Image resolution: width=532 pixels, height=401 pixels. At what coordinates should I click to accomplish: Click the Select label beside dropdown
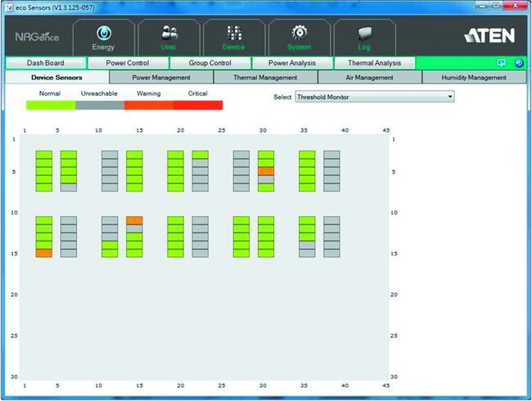tap(282, 97)
